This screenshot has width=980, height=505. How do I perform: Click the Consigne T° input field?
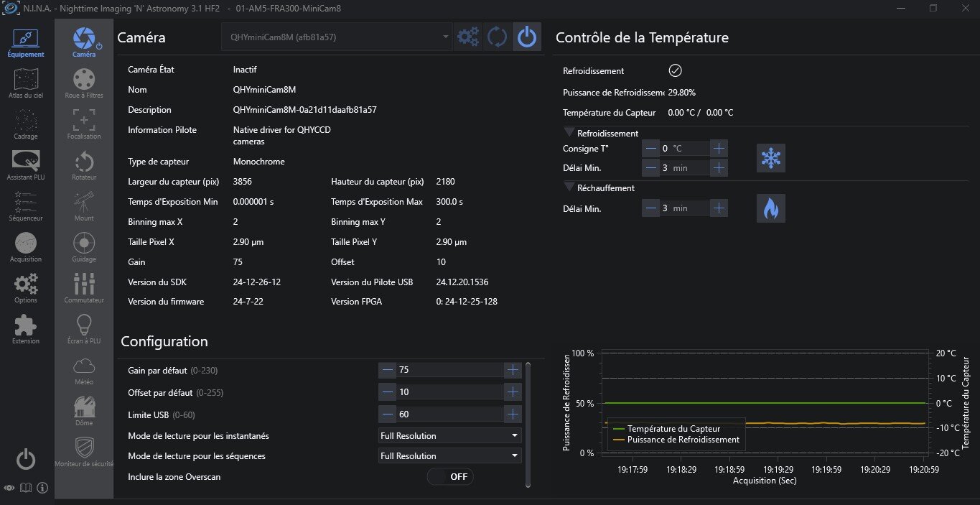click(684, 149)
